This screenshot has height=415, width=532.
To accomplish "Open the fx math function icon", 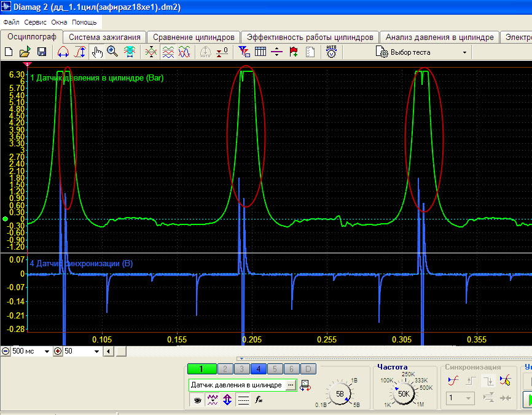I will coord(259,400).
